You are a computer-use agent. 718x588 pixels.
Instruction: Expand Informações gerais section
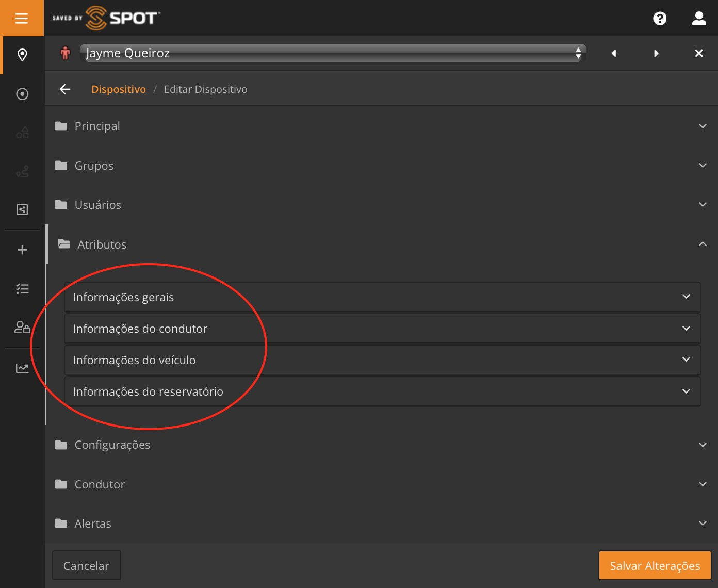[382, 297]
